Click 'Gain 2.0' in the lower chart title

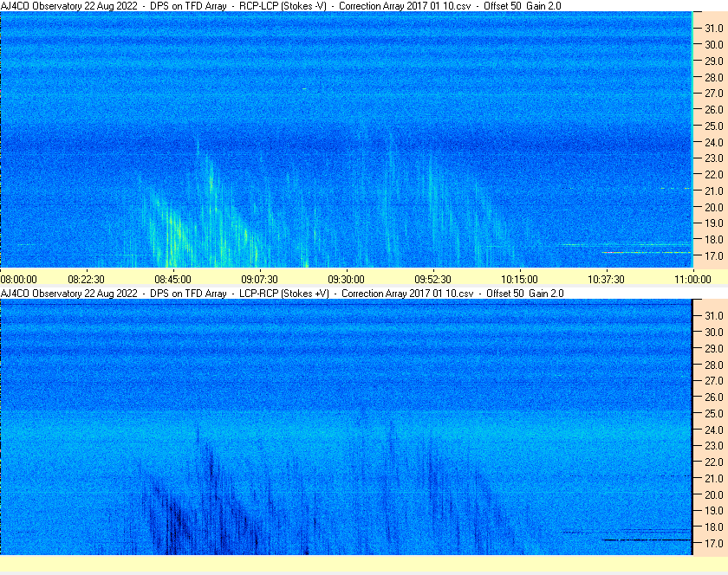(547, 294)
